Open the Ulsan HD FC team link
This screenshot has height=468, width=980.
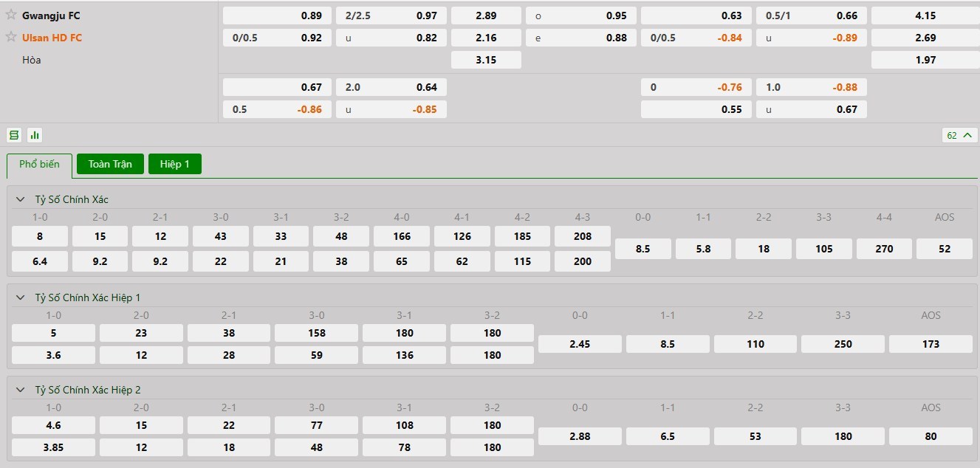52,38
